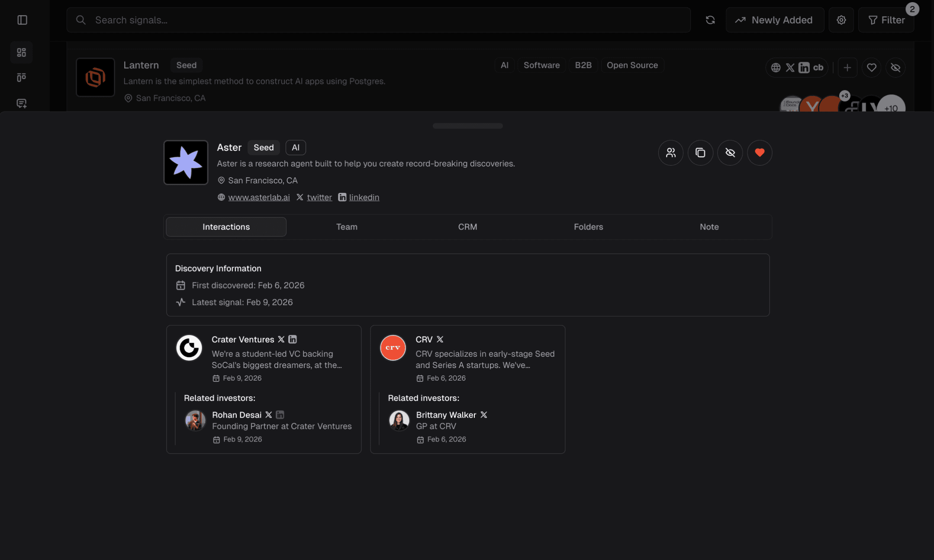The image size is (934, 560).
Task: Click the Seed badge next to Aster
Action: pyautogui.click(x=264, y=147)
